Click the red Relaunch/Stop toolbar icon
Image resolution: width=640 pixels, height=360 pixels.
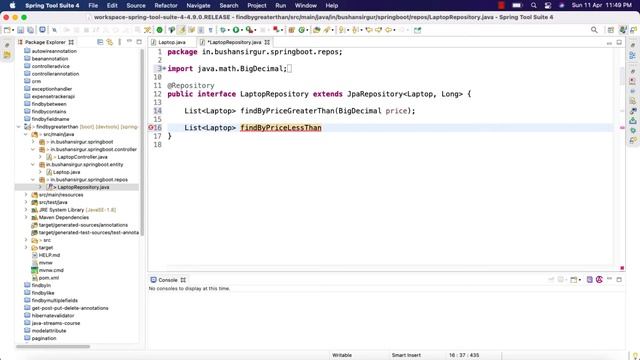pos(276,30)
